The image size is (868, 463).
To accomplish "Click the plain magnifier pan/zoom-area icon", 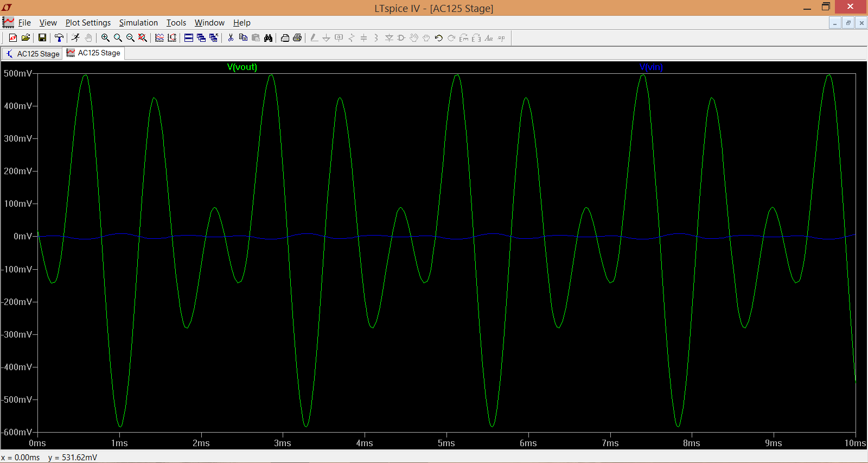I will (x=118, y=37).
